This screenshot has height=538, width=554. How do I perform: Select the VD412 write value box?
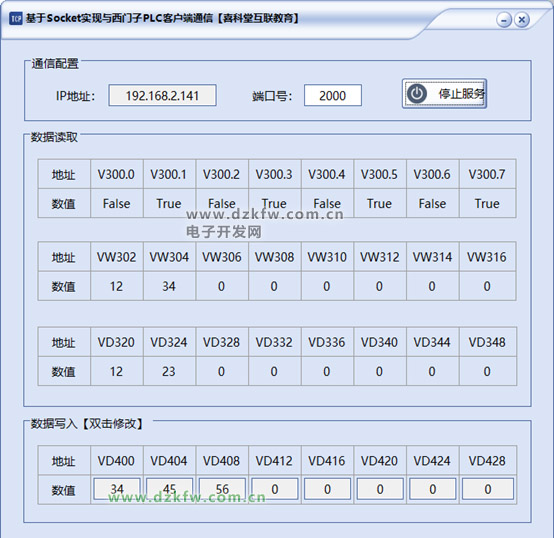(x=275, y=489)
